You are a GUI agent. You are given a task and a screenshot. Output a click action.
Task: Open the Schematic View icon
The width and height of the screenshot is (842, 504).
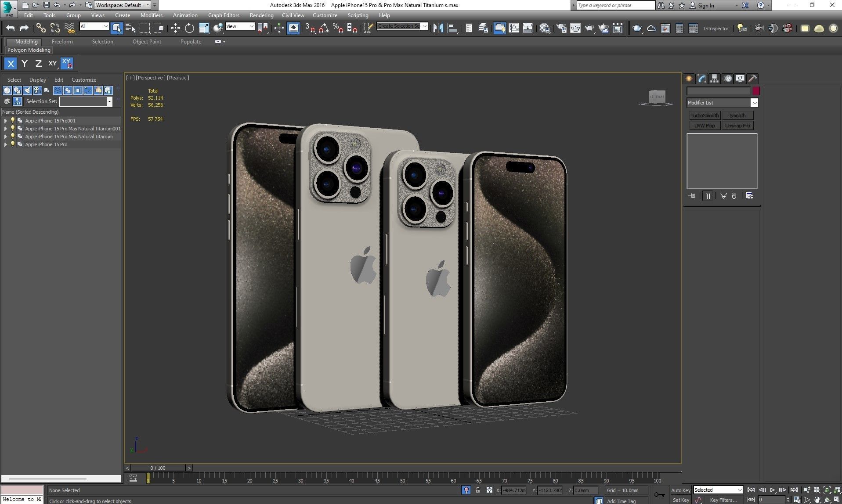pyautogui.click(x=528, y=28)
